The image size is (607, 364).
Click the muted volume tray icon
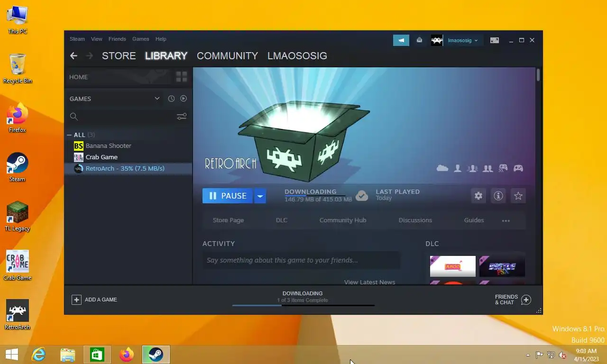(562, 355)
